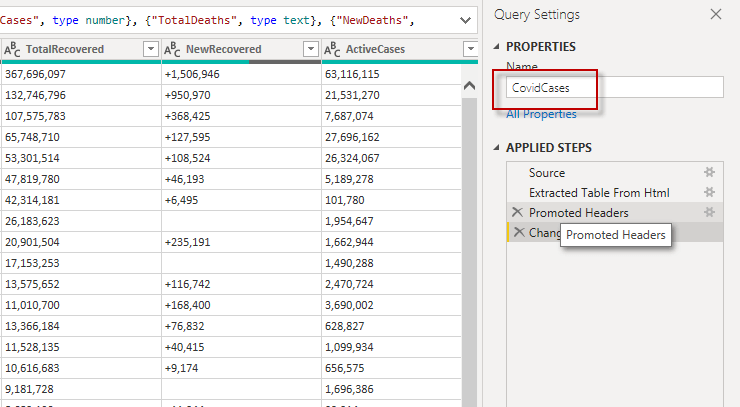Change TotalRecovered data type icon
Screen dimensions: 740x407
[x=12, y=49]
